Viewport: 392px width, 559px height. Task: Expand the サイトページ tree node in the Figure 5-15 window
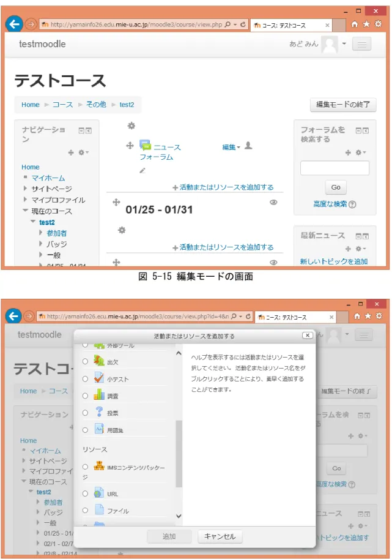pos(25,188)
